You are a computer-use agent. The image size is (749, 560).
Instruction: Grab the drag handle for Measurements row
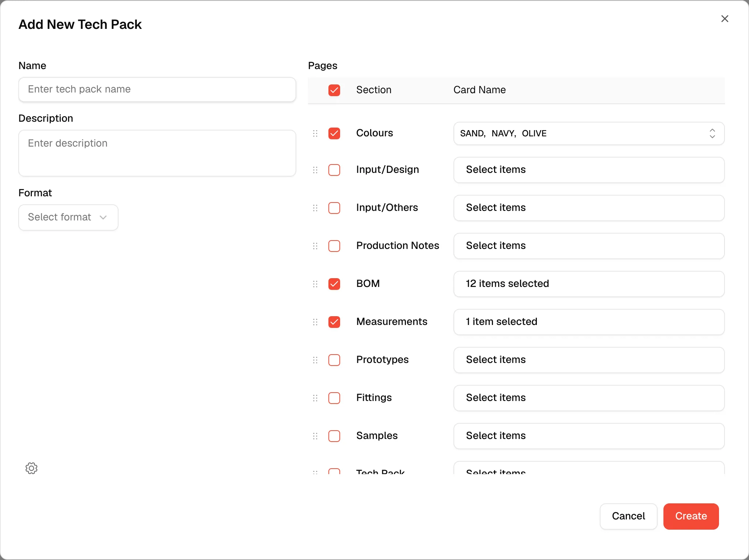315,322
